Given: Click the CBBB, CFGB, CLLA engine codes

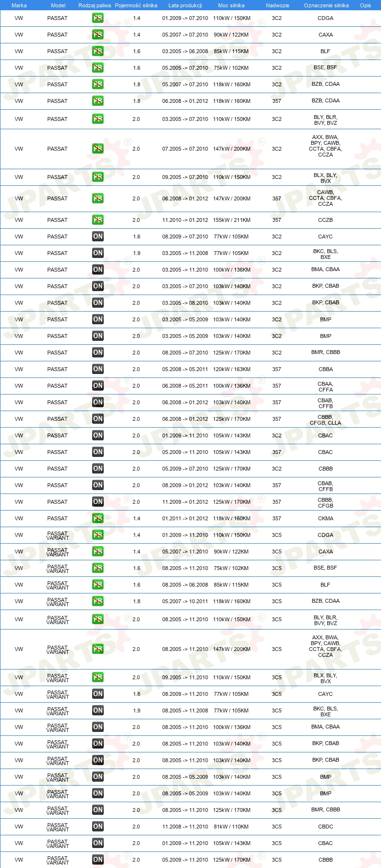Looking at the screenshot, I should coord(325,420).
